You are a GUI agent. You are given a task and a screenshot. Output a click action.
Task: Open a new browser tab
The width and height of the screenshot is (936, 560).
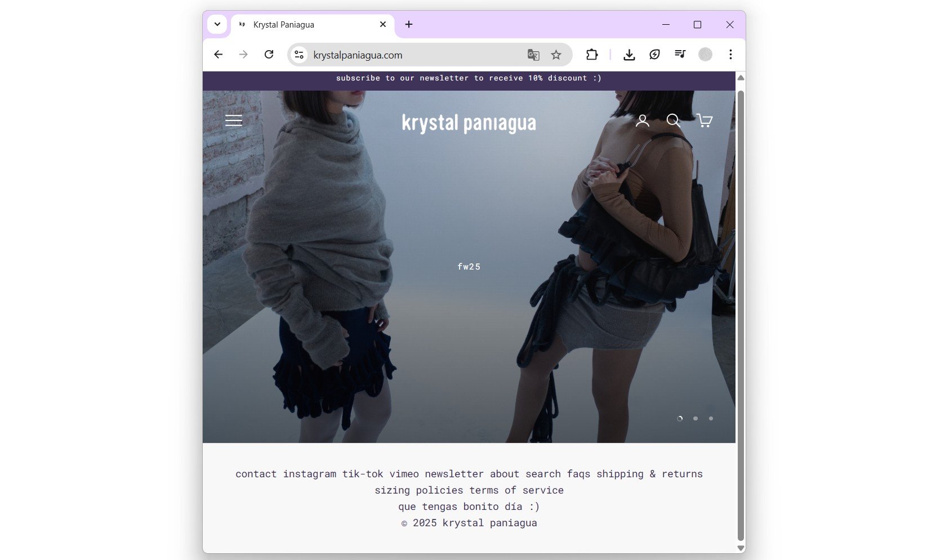(x=408, y=24)
